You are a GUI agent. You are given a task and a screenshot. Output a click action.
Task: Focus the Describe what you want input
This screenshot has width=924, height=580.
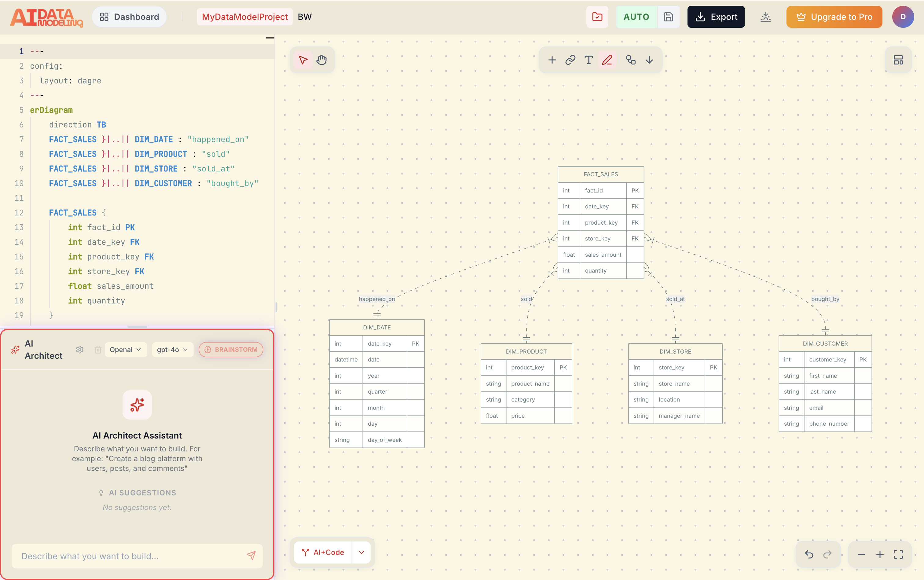[x=137, y=556]
